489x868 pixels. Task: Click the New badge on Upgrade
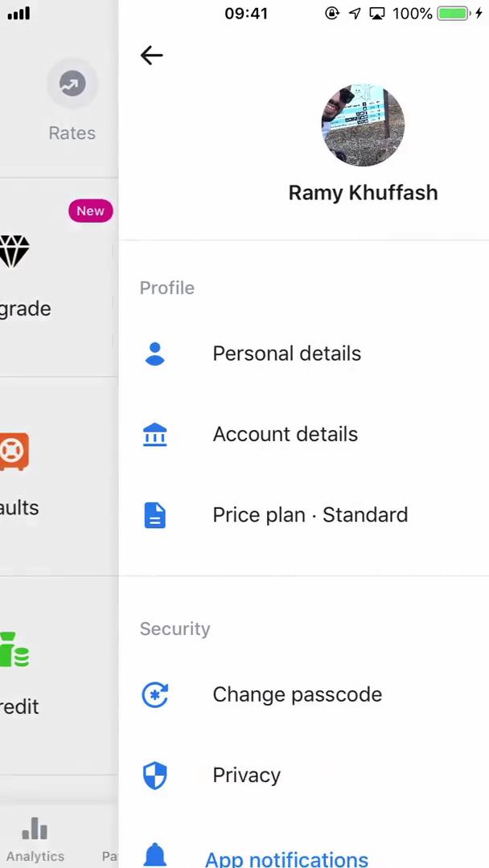pyautogui.click(x=90, y=211)
